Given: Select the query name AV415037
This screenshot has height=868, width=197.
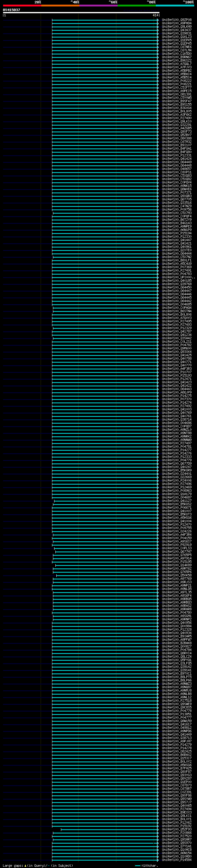Looking at the screenshot, I should click(x=11, y=10).
